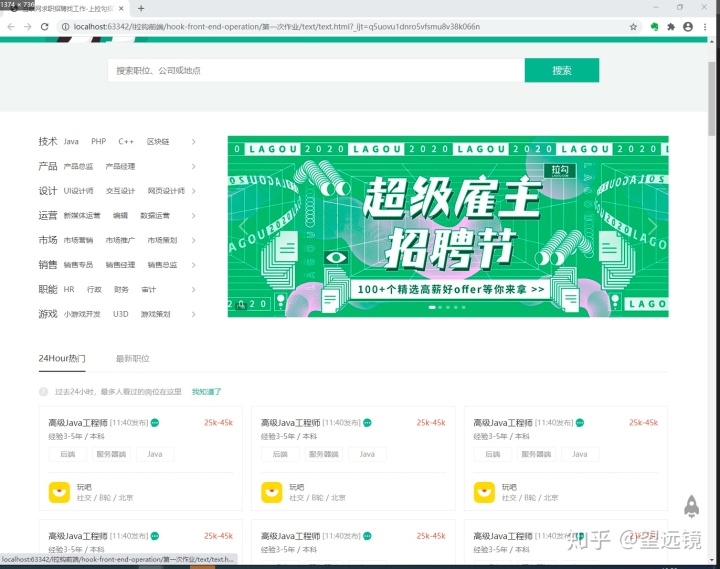Click the 玩吧 logo in second job card
Viewport: 720px width, 569px height.
pos(272,492)
